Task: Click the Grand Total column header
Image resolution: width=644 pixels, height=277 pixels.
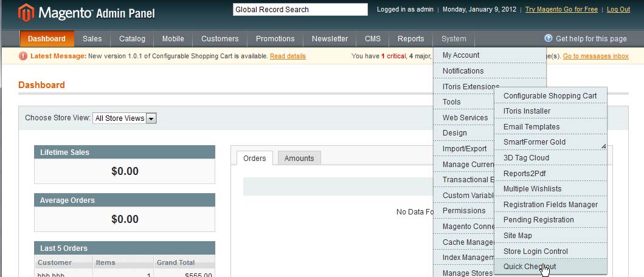Action: point(184,262)
